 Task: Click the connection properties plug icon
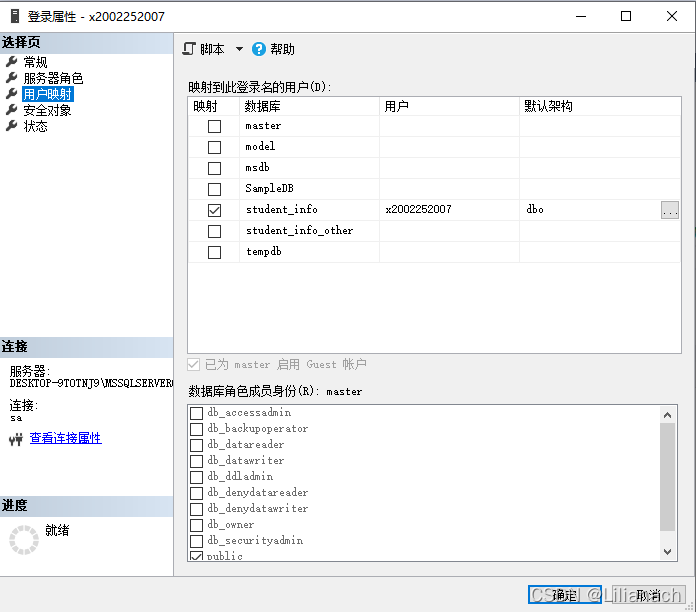(x=16, y=439)
